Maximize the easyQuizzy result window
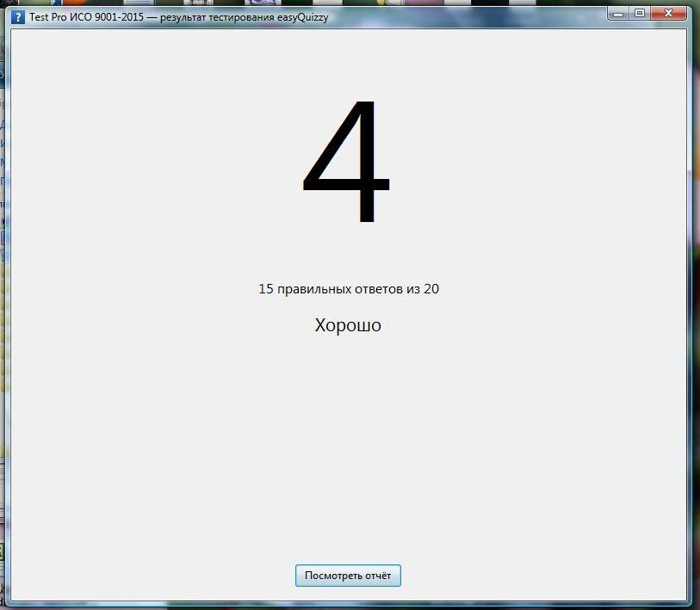 (x=640, y=14)
